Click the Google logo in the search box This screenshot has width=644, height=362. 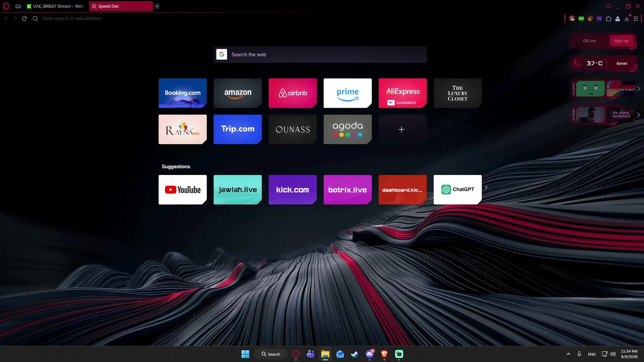coord(221,54)
